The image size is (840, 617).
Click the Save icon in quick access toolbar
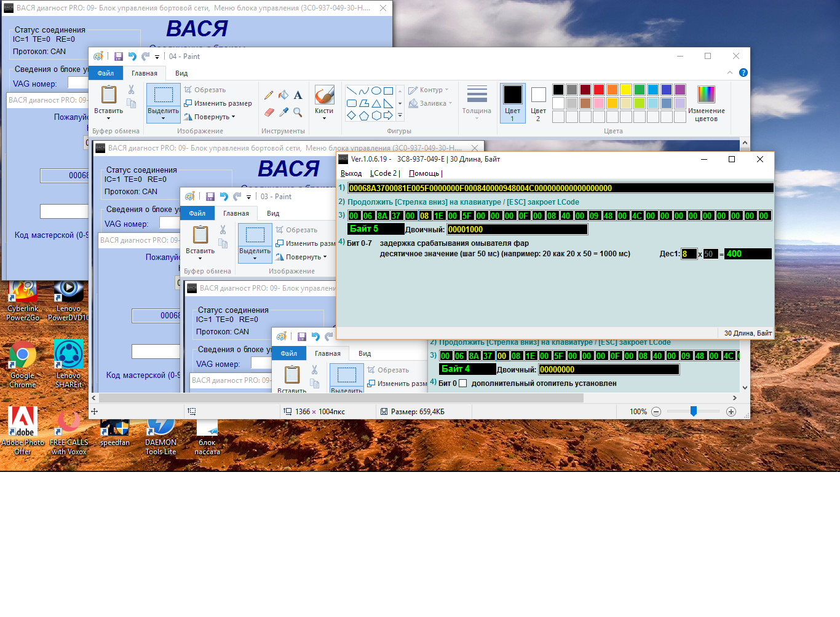[119, 57]
